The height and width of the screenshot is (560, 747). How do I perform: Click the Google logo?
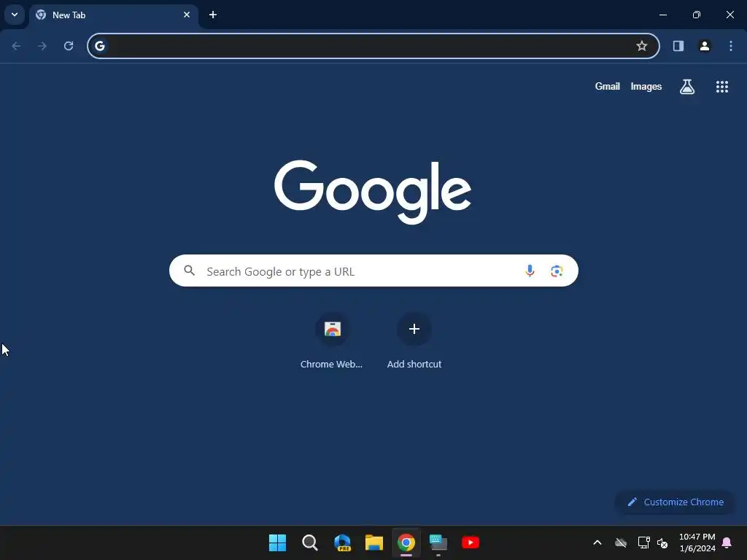coord(373,192)
